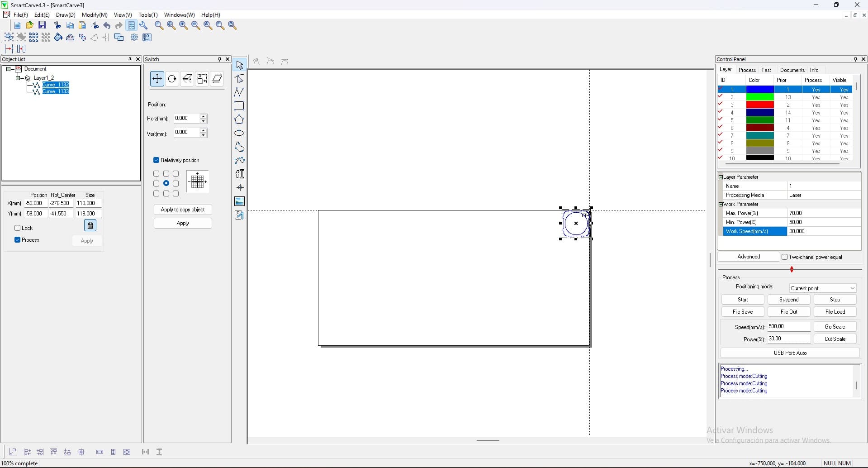Collapse the Document tree node
This screenshot has width=868, height=468.
click(x=8, y=69)
